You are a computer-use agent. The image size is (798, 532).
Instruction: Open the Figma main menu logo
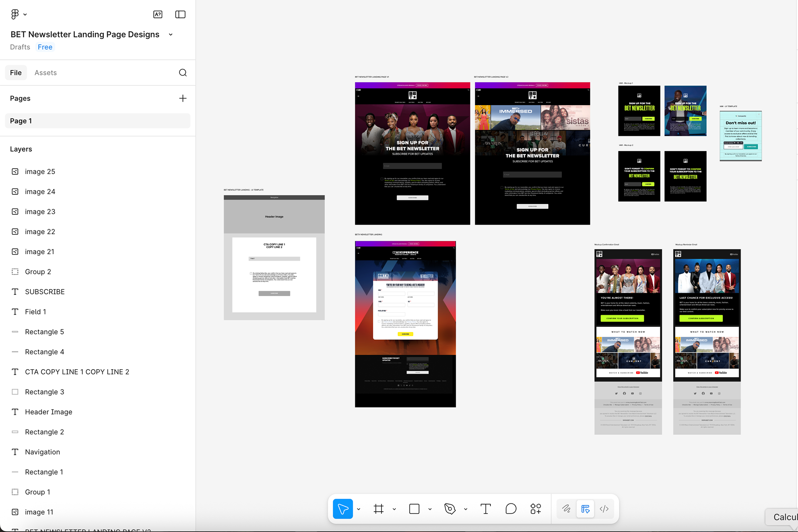click(15, 14)
